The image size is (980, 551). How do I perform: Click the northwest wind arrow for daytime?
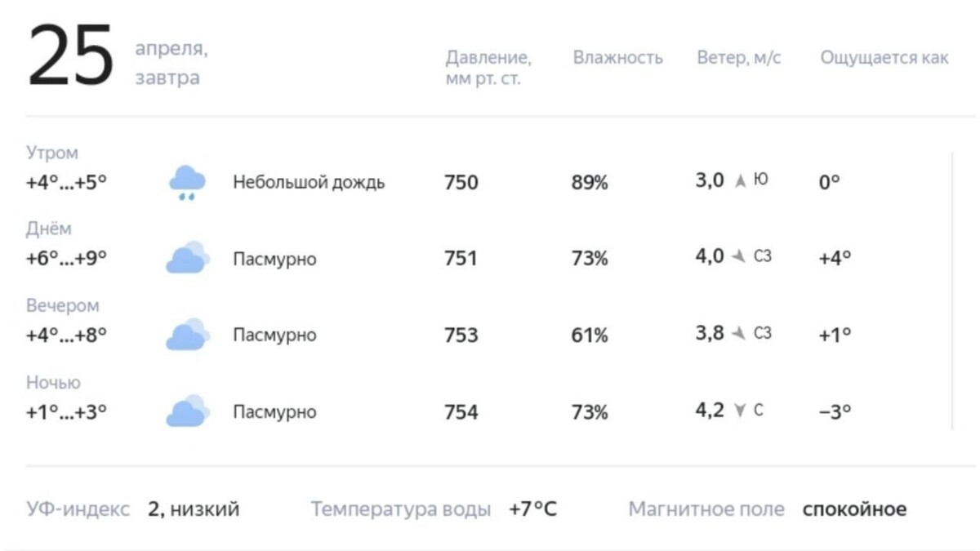pyautogui.click(x=737, y=256)
